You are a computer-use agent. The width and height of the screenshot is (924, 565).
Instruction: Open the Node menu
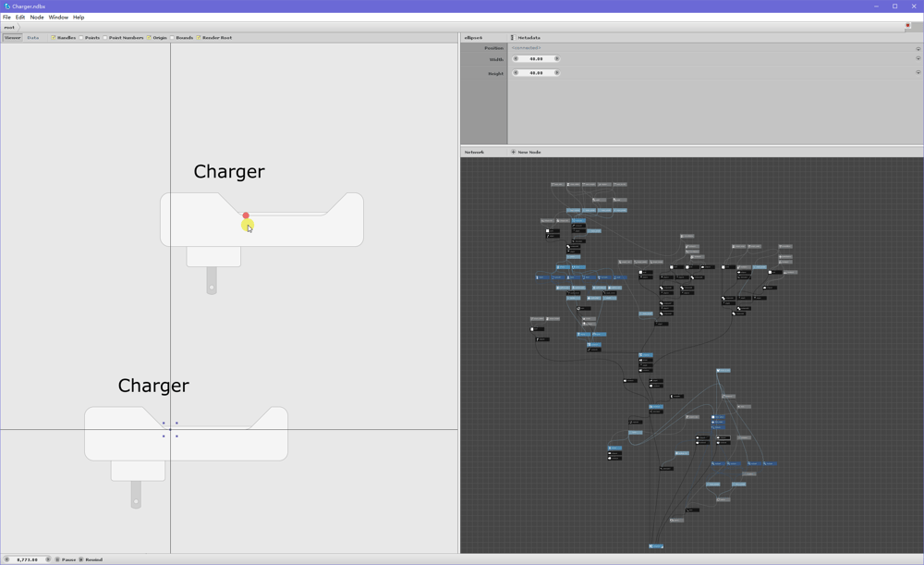(x=37, y=17)
